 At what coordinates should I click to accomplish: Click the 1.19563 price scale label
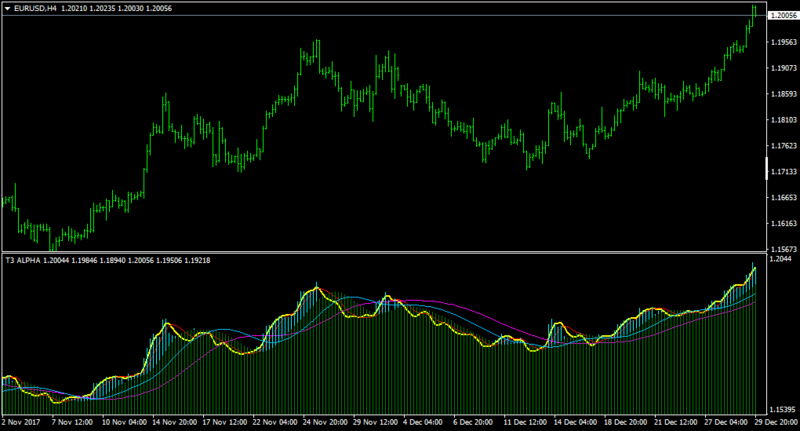[784, 42]
